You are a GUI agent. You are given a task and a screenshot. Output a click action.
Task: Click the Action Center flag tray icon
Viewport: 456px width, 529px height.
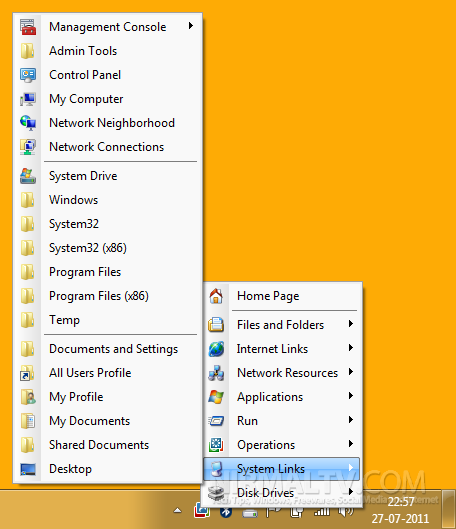pyautogui.click(x=273, y=512)
